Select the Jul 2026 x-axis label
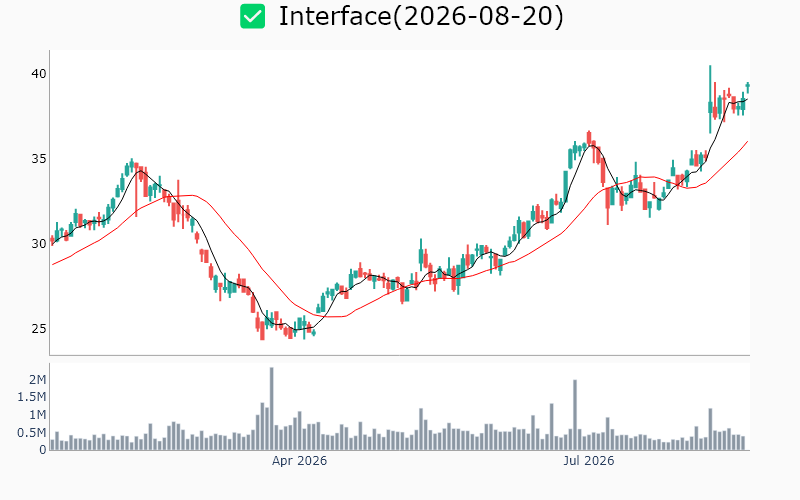Image resolution: width=800 pixels, height=500 pixels. 588,461
